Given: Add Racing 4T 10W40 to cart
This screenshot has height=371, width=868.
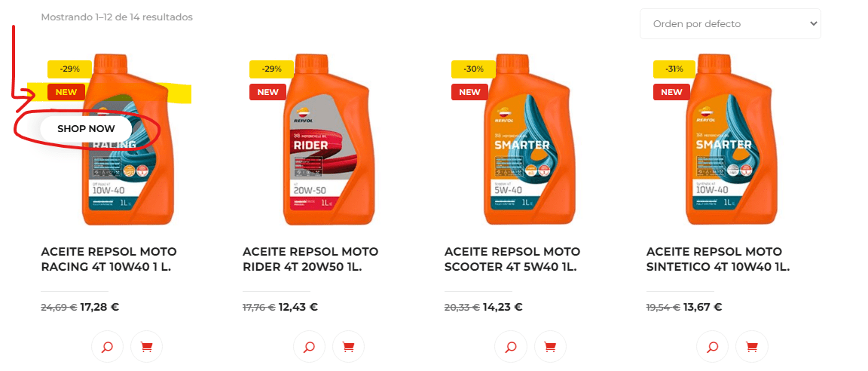Looking at the screenshot, I should 146,347.
